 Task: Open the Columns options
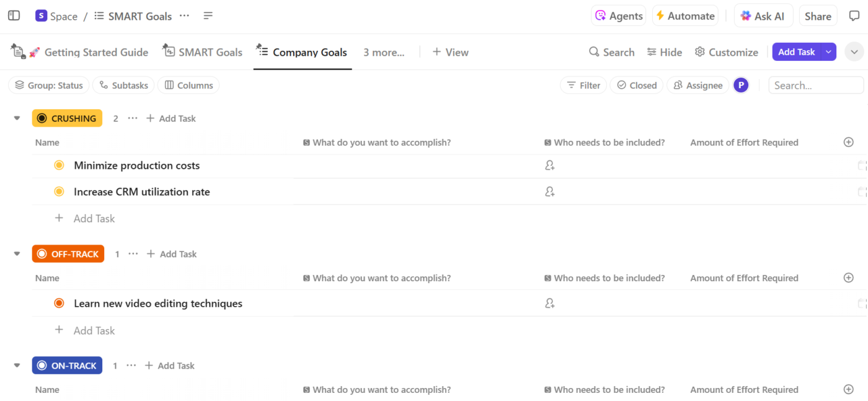coord(188,86)
